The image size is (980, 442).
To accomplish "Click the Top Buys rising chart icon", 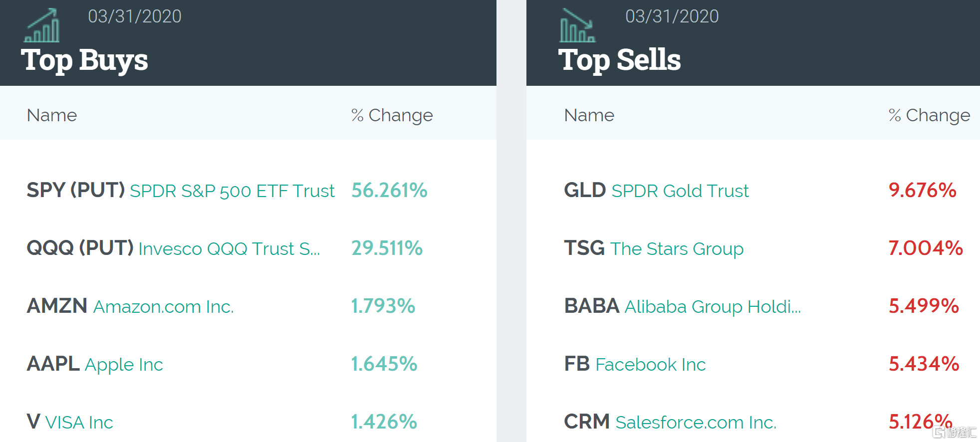I will [x=42, y=26].
